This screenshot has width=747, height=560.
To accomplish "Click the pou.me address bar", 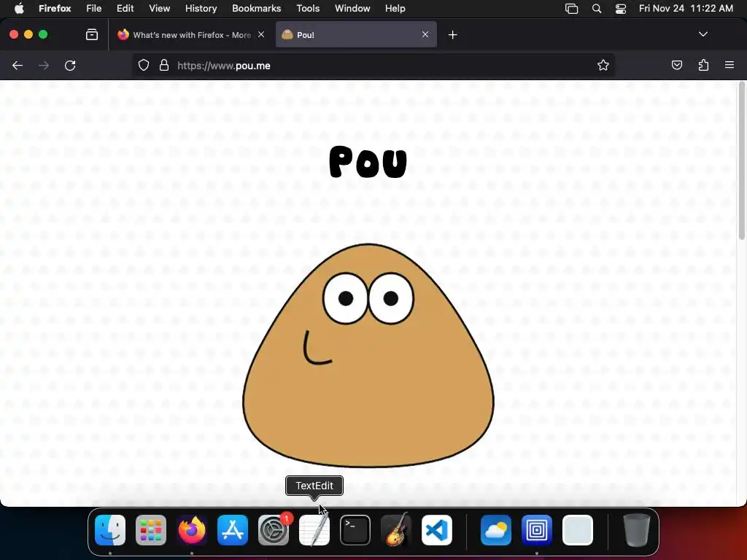I will [x=373, y=66].
